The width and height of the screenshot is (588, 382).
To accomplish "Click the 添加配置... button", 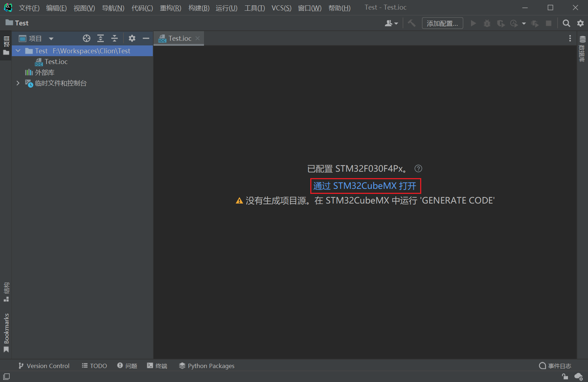I will pyautogui.click(x=442, y=23).
